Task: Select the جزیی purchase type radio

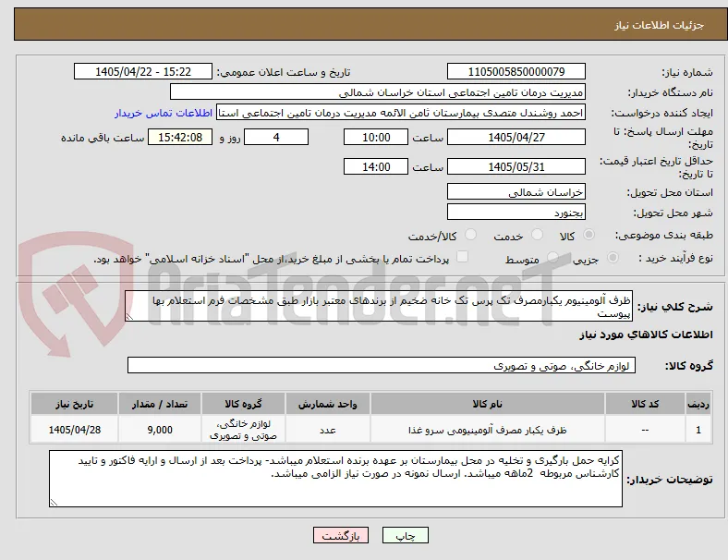Action: click(613, 258)
